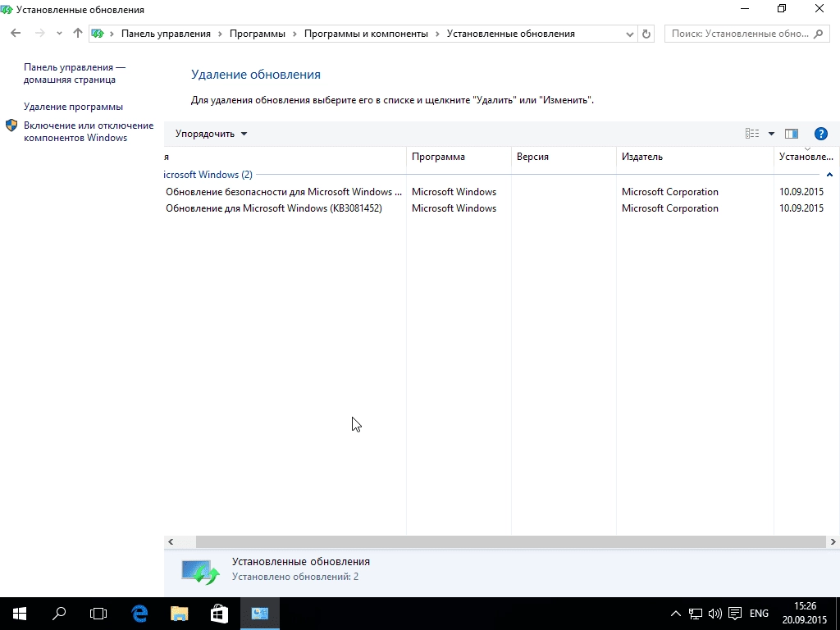
Task: Refresh the installed updates list
Action: tap(646, 34)
